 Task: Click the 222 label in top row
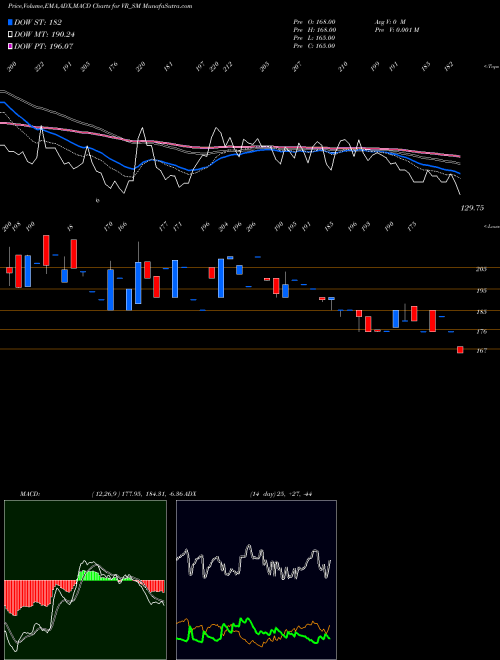pos(39,67)
